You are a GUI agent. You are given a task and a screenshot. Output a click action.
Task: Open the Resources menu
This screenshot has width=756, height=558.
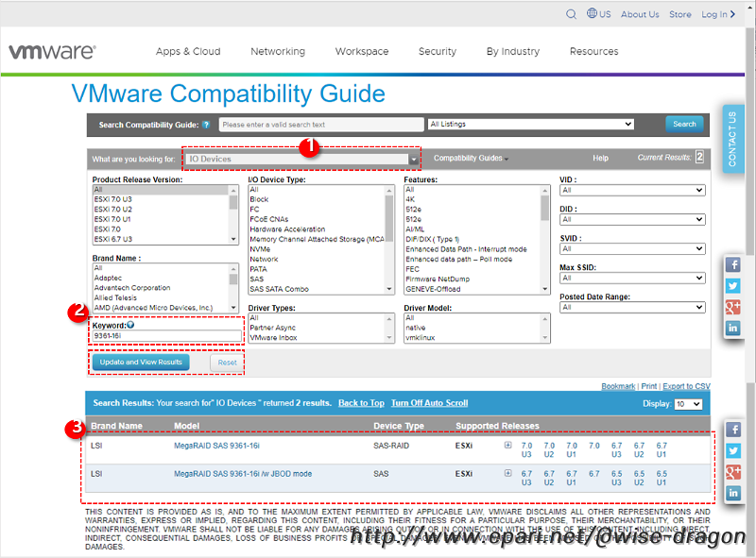point(594,51)
